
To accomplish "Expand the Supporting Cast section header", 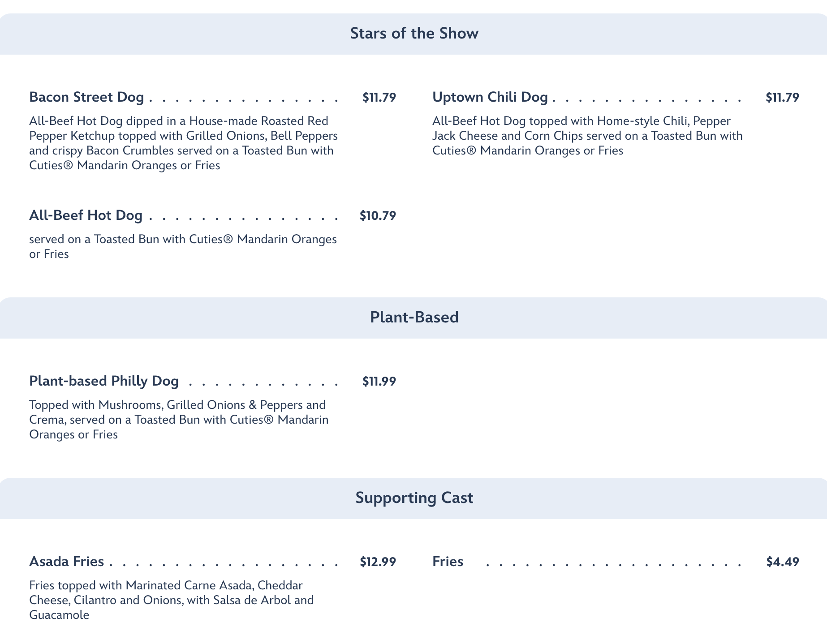I will 414,498.
